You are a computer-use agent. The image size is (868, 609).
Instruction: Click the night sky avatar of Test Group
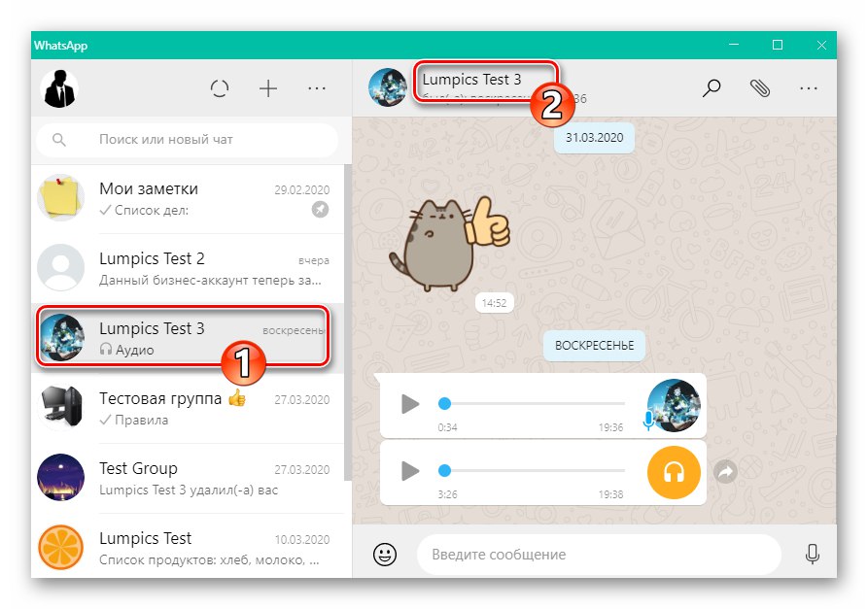pos(60,477)
